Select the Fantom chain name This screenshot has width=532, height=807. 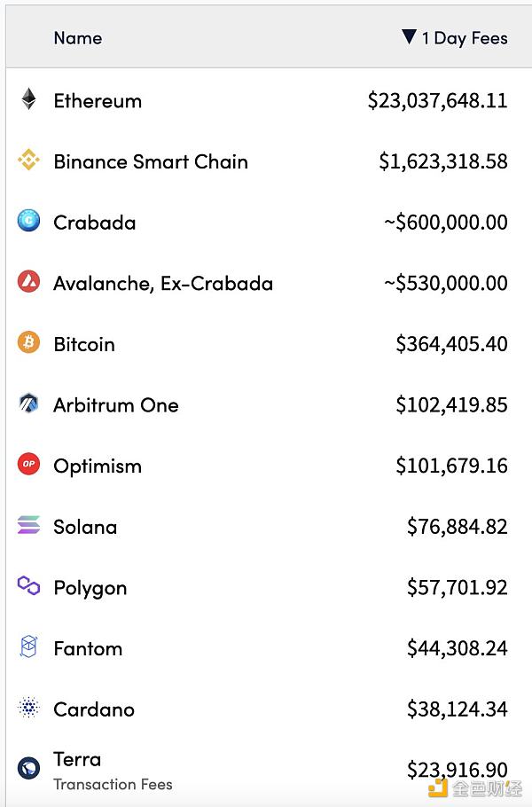88,649
